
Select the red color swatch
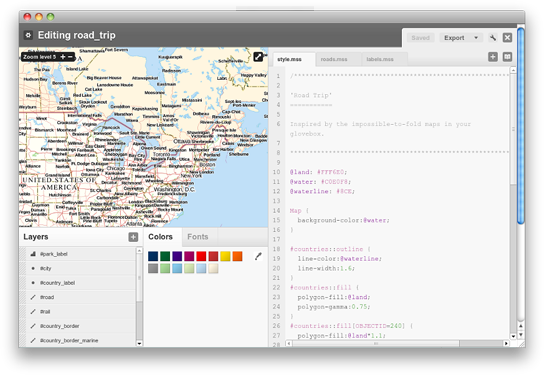point(201,256)
